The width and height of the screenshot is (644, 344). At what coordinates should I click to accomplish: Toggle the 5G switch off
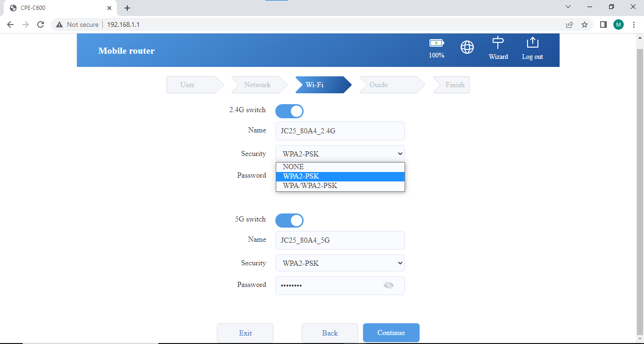tap(289, 221)
